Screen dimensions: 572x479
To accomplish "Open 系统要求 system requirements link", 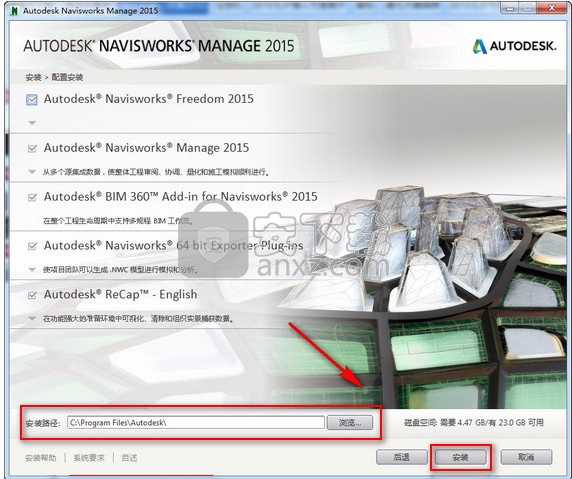I will (x=89, y=457).
